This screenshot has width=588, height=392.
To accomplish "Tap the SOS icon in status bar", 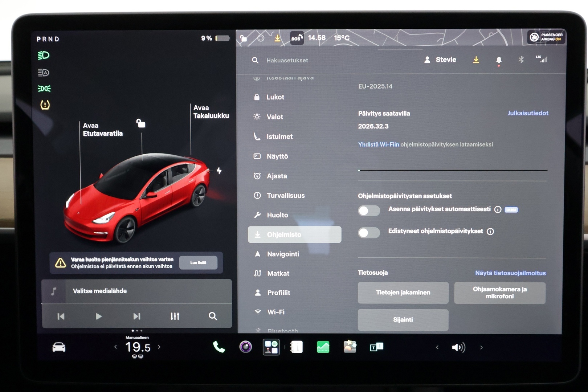I will click(x=296, y=38).
